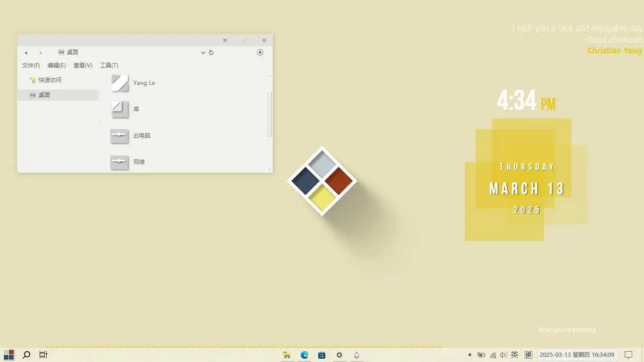Click the volume speaker tray icon
Screen dimensions: 644x362
[x=503, y=355]
